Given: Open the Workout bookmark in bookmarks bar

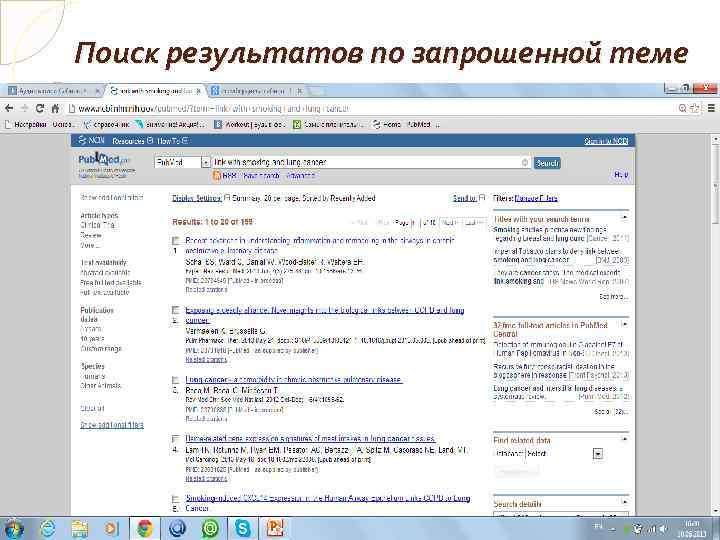Looking at the screenshot, I should [250, 124].
